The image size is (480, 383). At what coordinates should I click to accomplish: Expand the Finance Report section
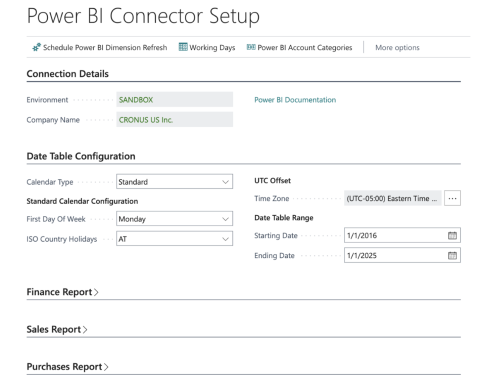pos(62,292)
